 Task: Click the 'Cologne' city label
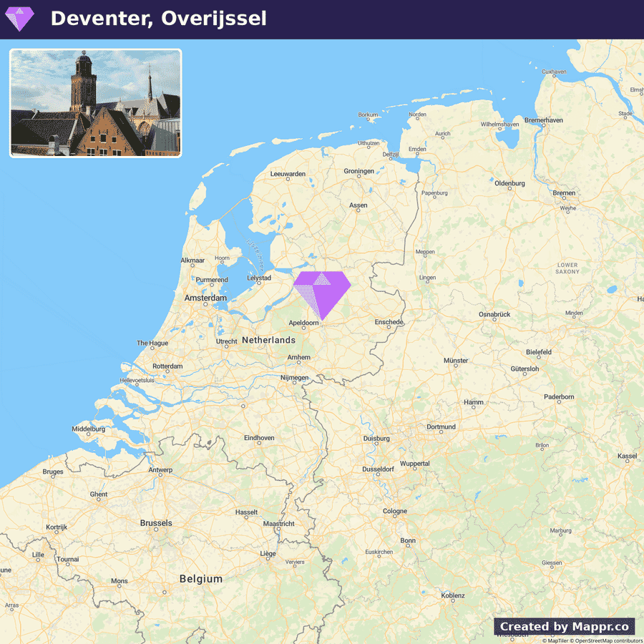pyautogui.click(x=395, y=511)
